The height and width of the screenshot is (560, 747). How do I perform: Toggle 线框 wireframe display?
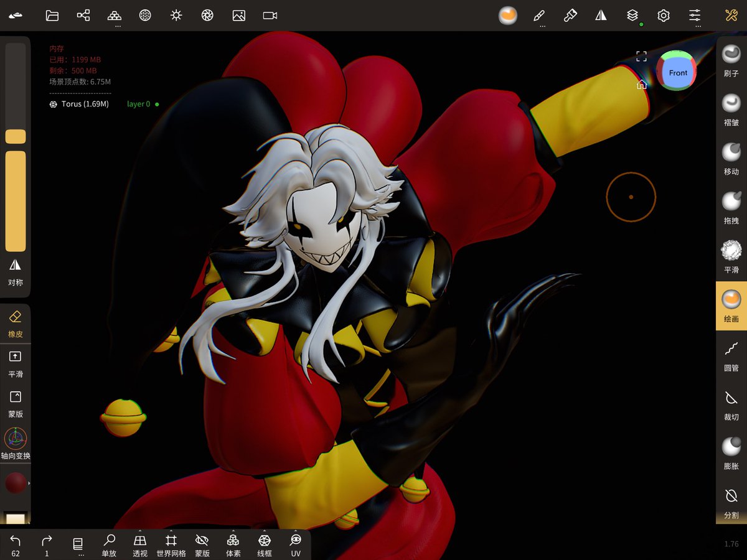[265, 545]
